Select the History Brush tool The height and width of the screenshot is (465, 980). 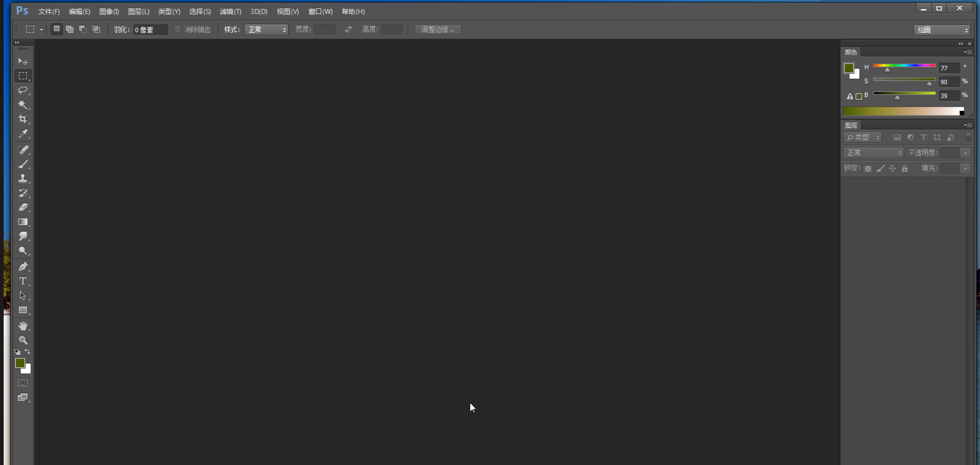pos(23,193)
